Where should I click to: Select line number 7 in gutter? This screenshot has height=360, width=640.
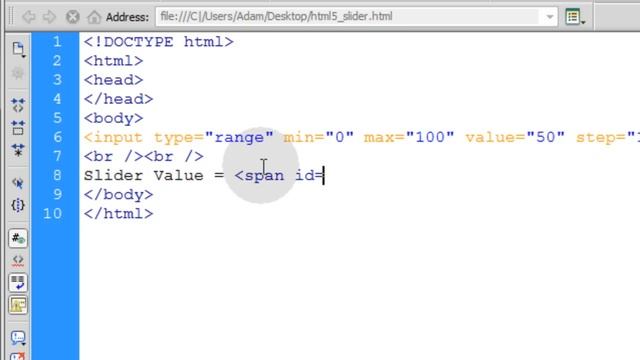pos(57,156)
